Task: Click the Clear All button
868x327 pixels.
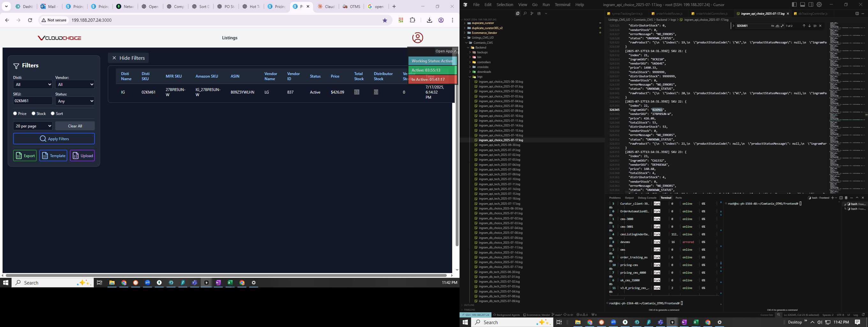Action: 75,126
